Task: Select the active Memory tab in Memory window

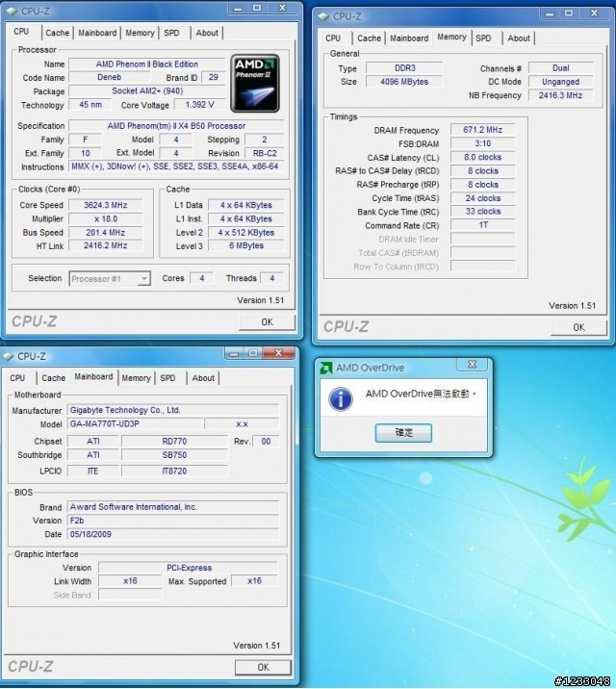Action: click(x=451, y=37)
